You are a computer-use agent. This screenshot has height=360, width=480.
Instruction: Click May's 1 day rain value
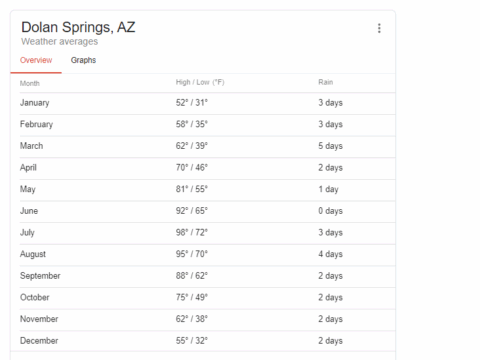(328, 189)
